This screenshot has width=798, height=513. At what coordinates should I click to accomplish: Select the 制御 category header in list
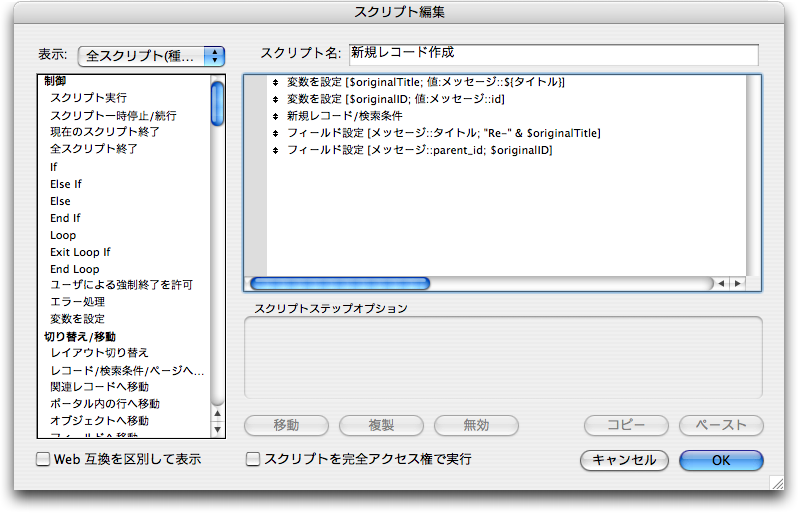[x=55, y=81]
